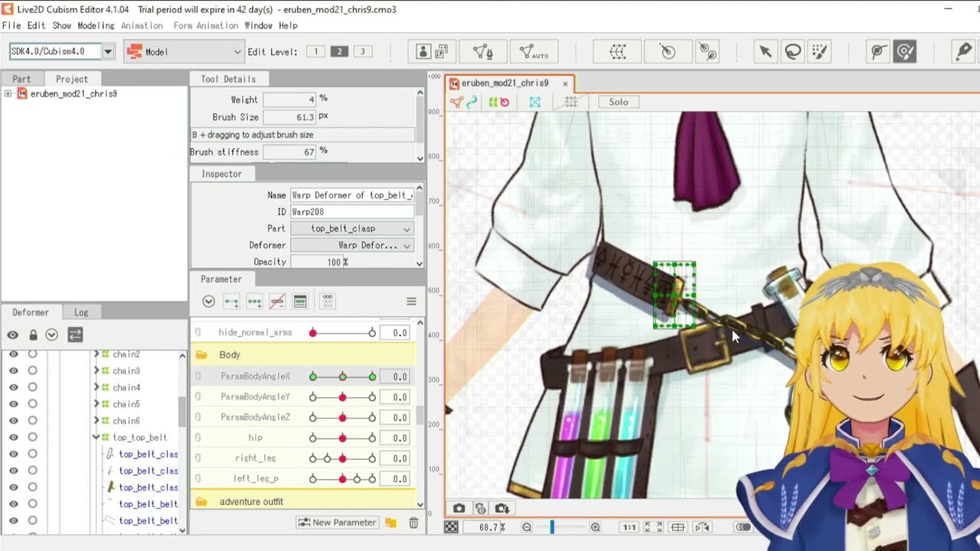Click the checkerboard background icon
This screenshot has width=980, height=551.
(452, 527)
